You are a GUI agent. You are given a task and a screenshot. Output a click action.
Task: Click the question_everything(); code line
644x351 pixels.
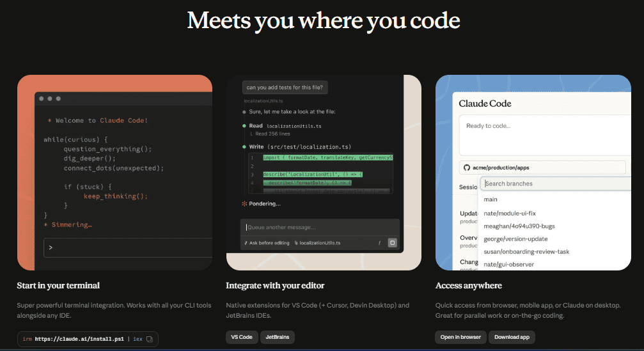[x=107, y=149]
